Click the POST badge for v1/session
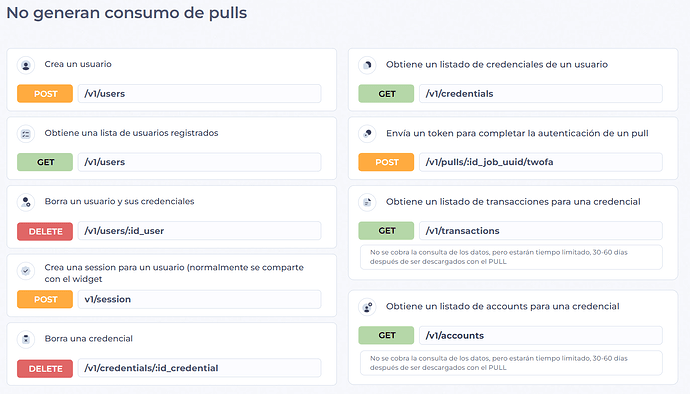Image resolution: width=690 pixels, height=394 pixels. [x=45, y=299]
